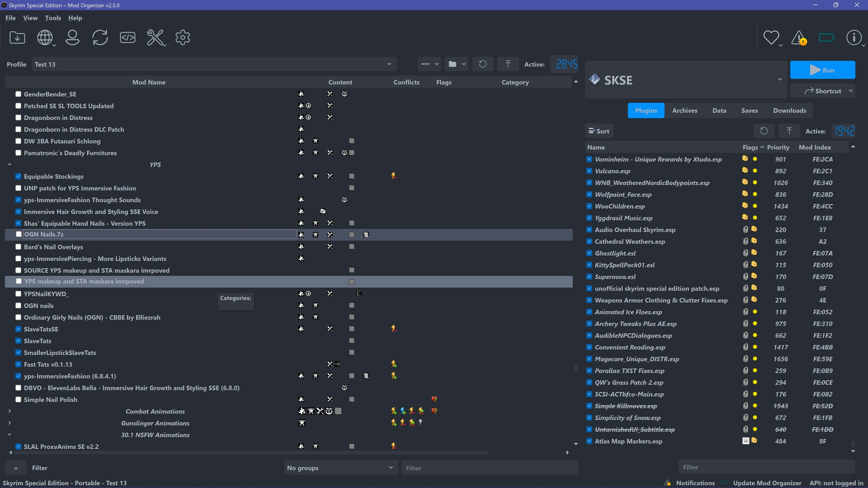Click the Install Mod from archive icon
868x488 pixels.
(x=17, y=37)
